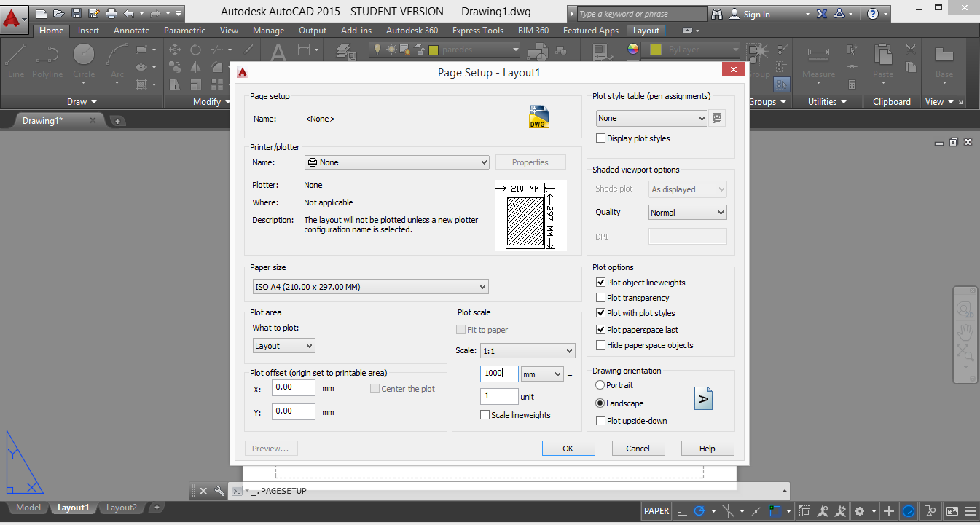
Task: Switch to the Insert ribbon tab
Action: click(88, 31)
